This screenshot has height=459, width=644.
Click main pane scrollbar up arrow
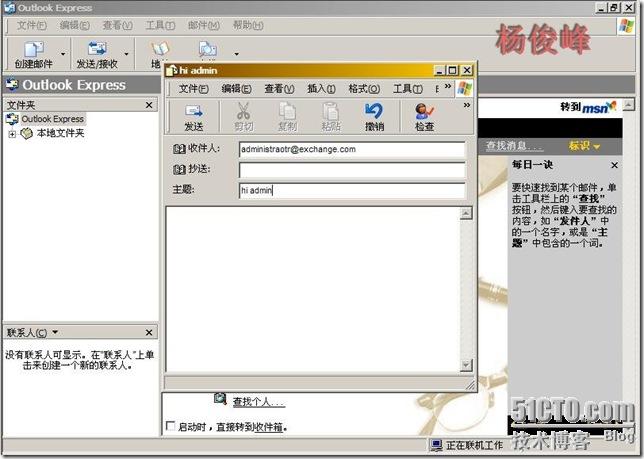pyautogui.click(x=629, y=106)
